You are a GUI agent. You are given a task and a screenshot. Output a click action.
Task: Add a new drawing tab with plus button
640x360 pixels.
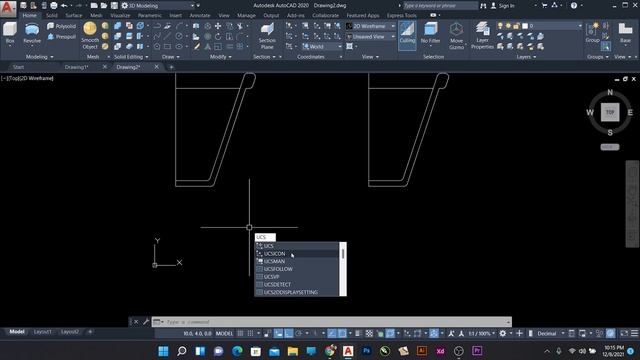pyautogui.click(x=171, y=67)
